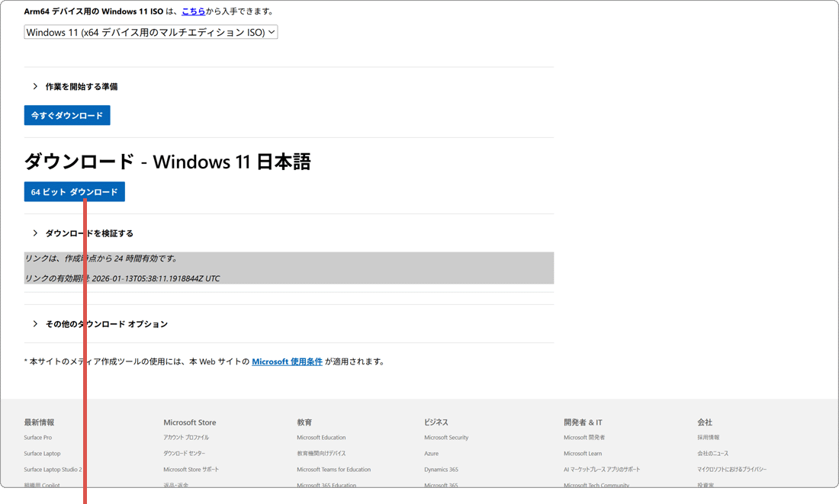Viewport: 839px width, 504px height.
Task: Go to Microsoft Security link
Action: 446,438
